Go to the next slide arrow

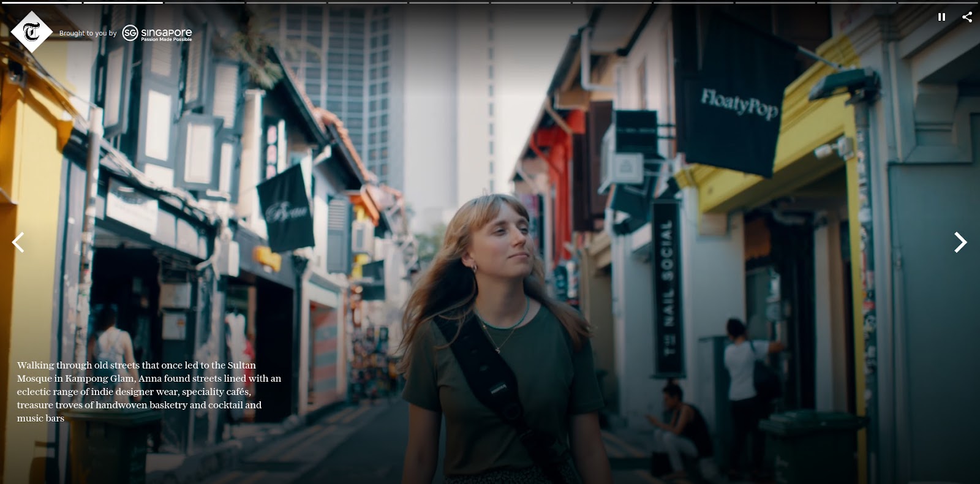[x=960, y=243]
